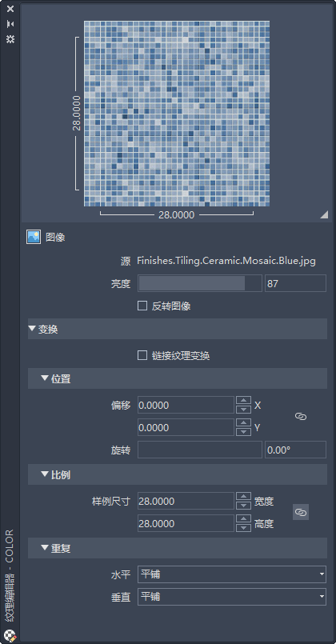The height and width of the screenshot is (644, 336).
Task: Click the 旋转 angle value field
Action: (296, 450)
